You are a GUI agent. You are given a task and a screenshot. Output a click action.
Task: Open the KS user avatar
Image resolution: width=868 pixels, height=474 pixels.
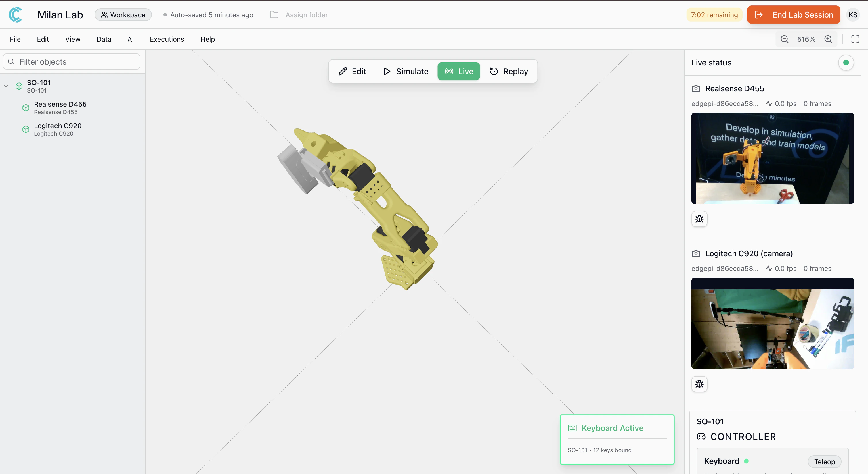(853, 15)
